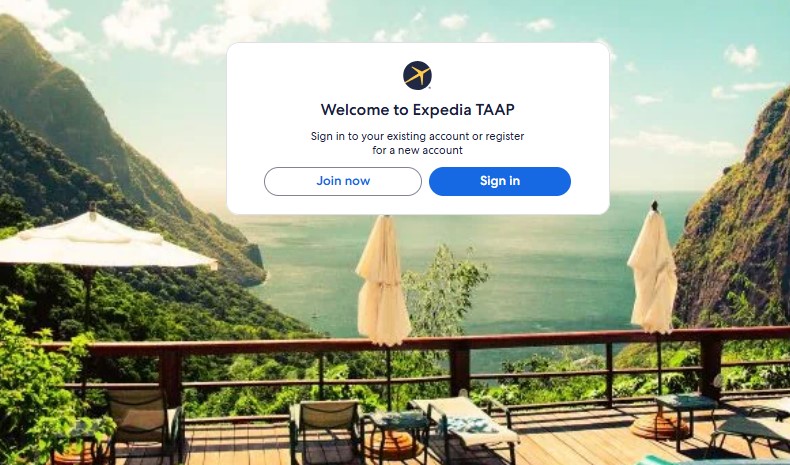
Task: Click the open white patio umbrella
Action: [101, 242]
